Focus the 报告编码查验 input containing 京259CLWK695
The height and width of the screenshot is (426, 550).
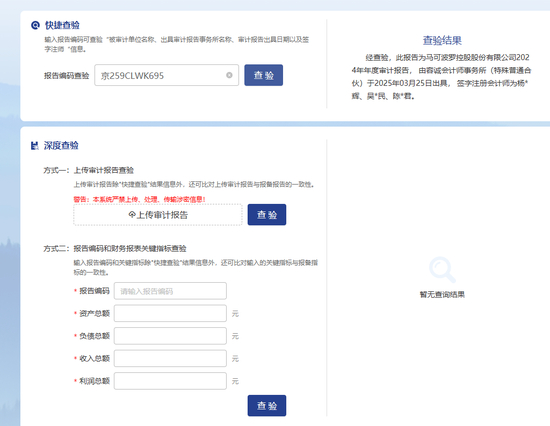[x=167, y=75]
